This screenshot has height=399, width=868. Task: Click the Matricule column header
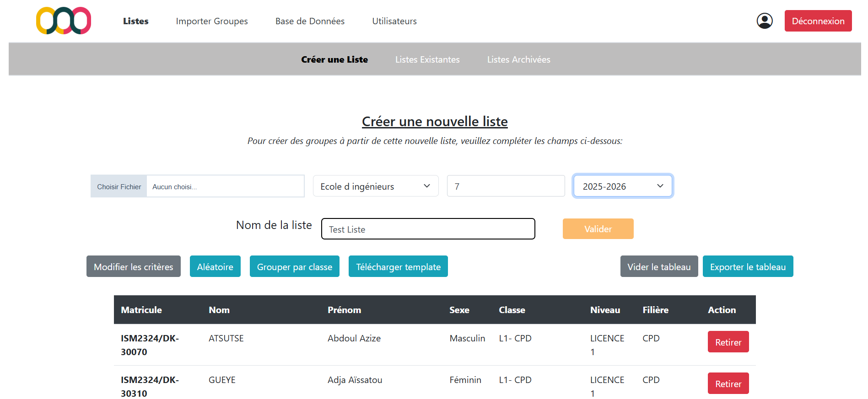[x=141, y=310]
